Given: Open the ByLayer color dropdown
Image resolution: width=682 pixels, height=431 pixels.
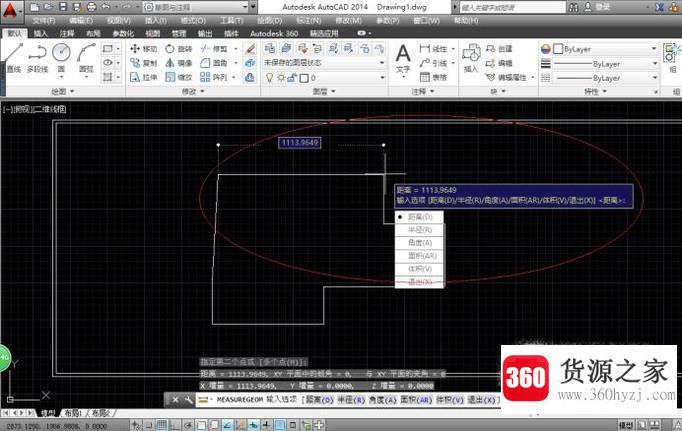Looking at the screenshot, I should pos(605,49).
